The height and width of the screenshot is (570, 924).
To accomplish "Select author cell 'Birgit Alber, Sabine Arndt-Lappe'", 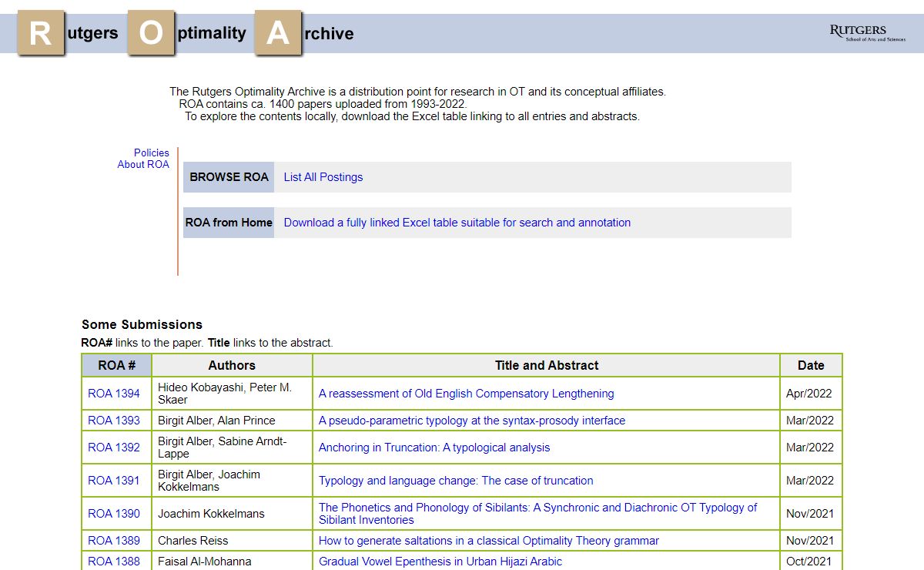I will [232, 448].
